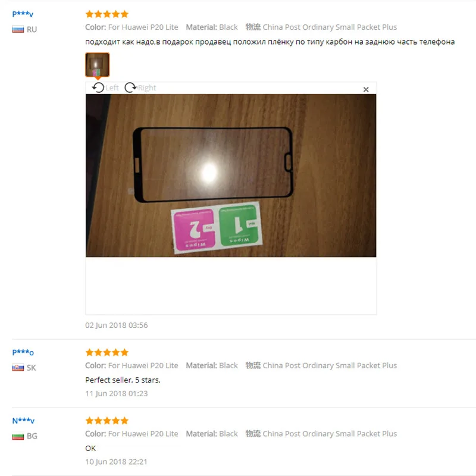The height and width of the screenshot is (476, 476).
Task: Close the enlarged review photo viewer
Action: point(366,90)
